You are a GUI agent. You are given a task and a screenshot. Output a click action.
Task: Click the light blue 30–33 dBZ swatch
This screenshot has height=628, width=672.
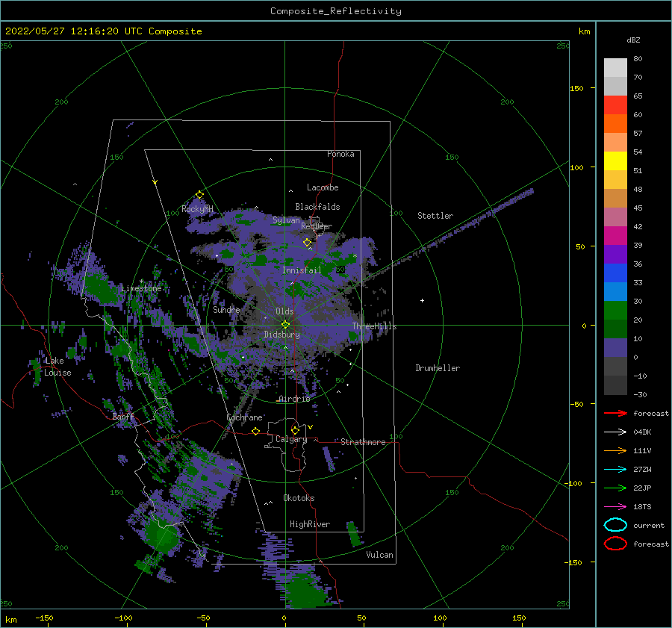615,291
